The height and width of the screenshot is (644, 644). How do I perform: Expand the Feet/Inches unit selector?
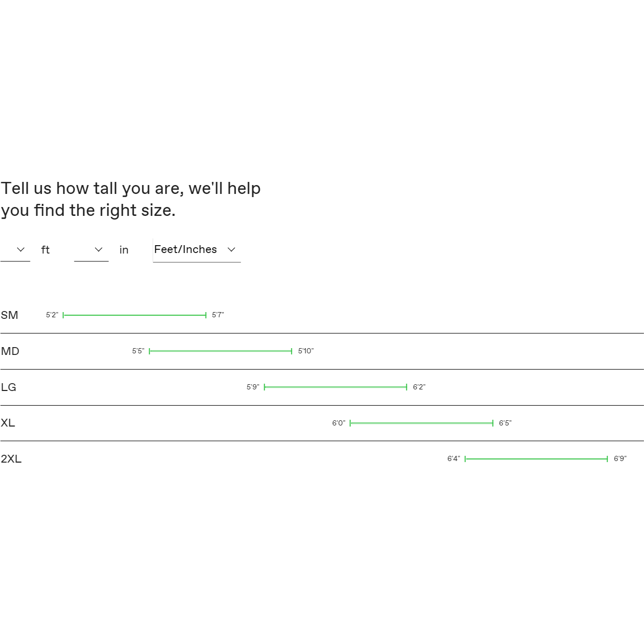click(197, 250)
